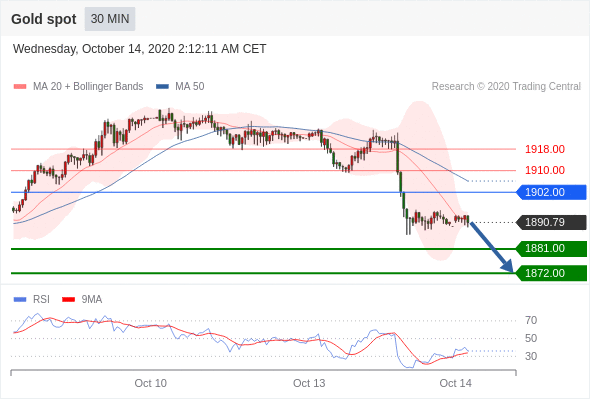Click the 'Oct 13' date axis label

309,383
